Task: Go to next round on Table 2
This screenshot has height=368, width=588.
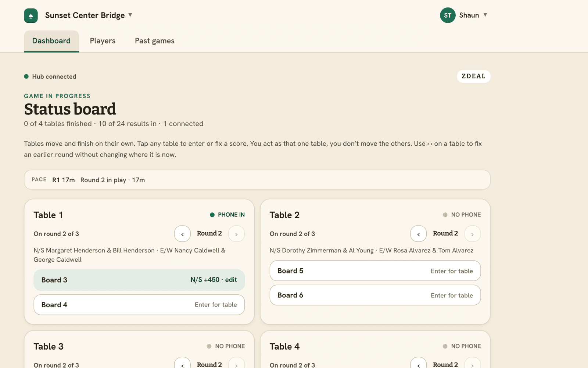Action: (473, 234)
